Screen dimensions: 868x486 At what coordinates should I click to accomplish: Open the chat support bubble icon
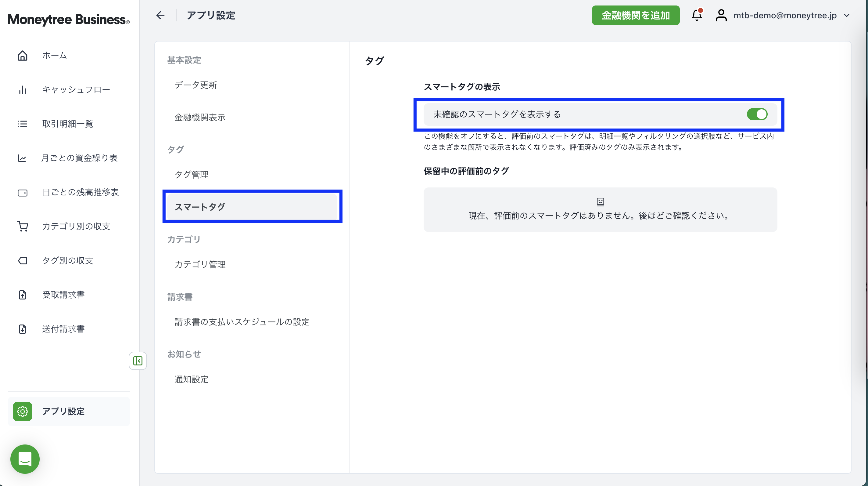(25, 459)
